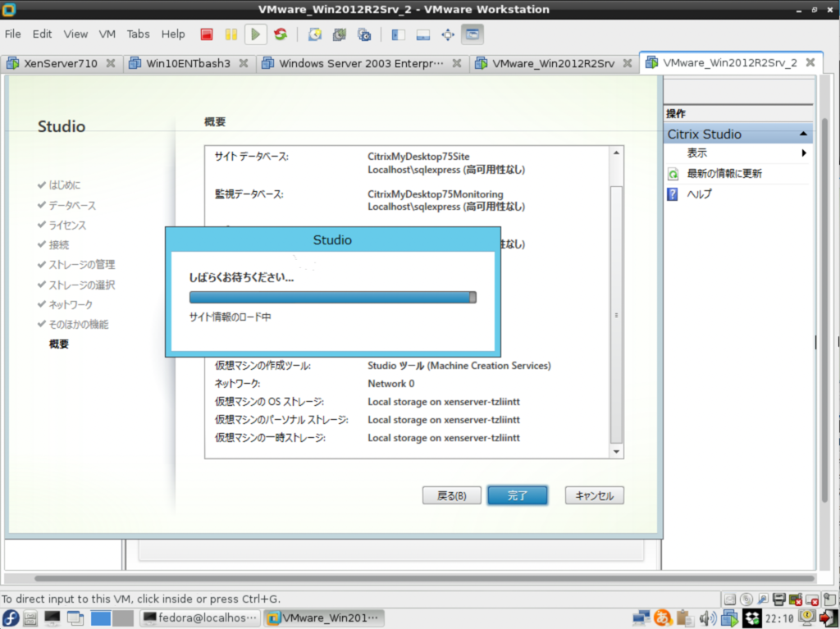Toggle the library sidebar view icon
The width and height of the screenshot is (840, 629).
click(398, 34)
